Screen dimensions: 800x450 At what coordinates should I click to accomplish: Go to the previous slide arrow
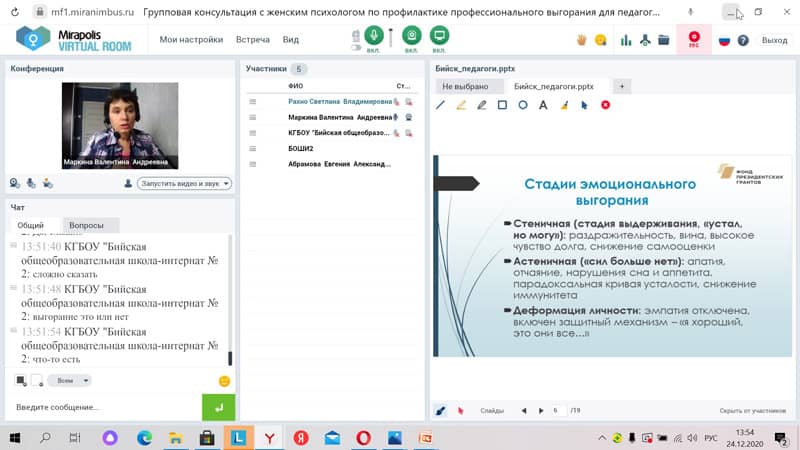[x=524, y=411]
